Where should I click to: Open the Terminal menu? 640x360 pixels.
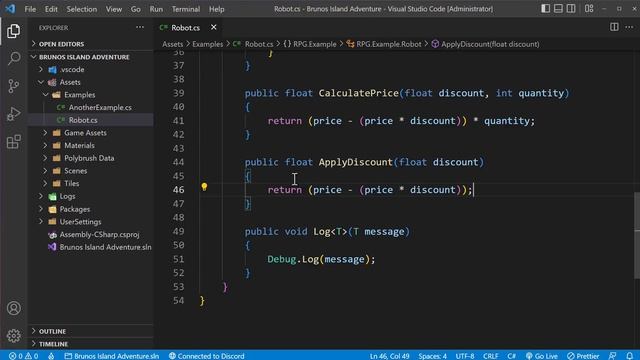pos(186,9)
